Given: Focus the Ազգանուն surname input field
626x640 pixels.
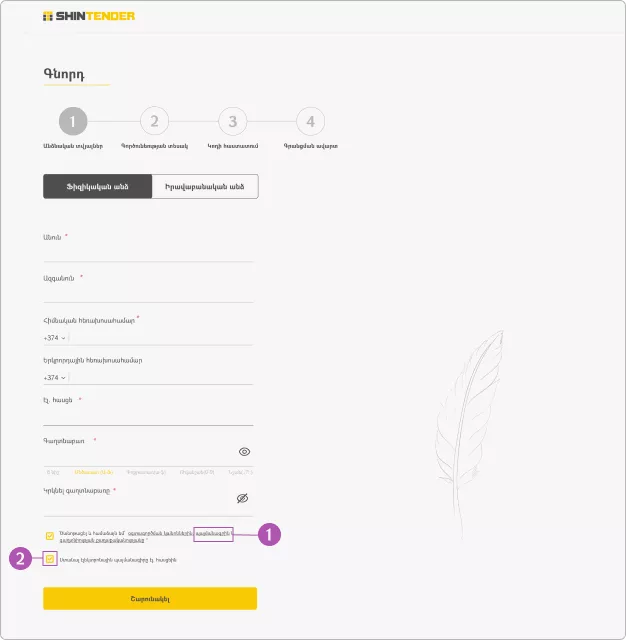Looking at the screenshot, I should pos(149,294).
